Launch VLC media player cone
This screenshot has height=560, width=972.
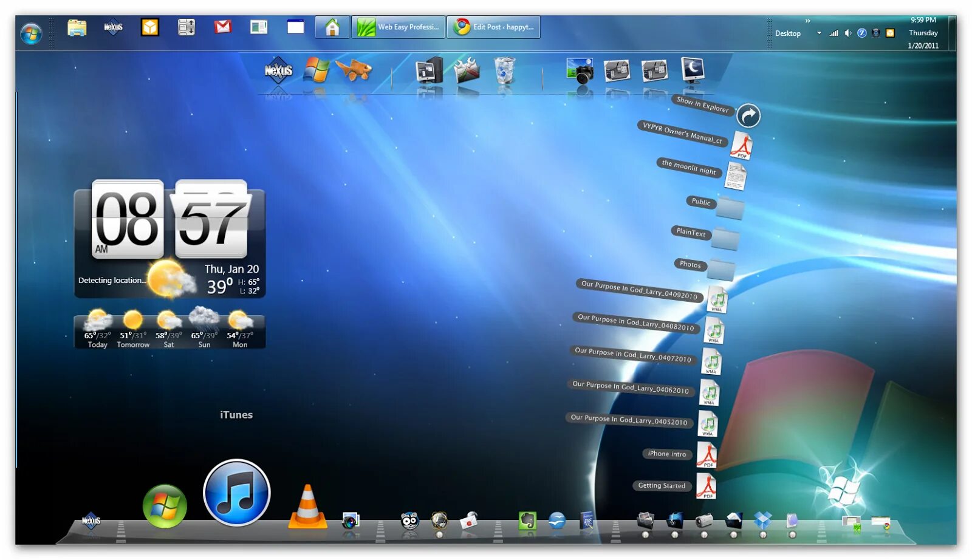pos(307,506)
